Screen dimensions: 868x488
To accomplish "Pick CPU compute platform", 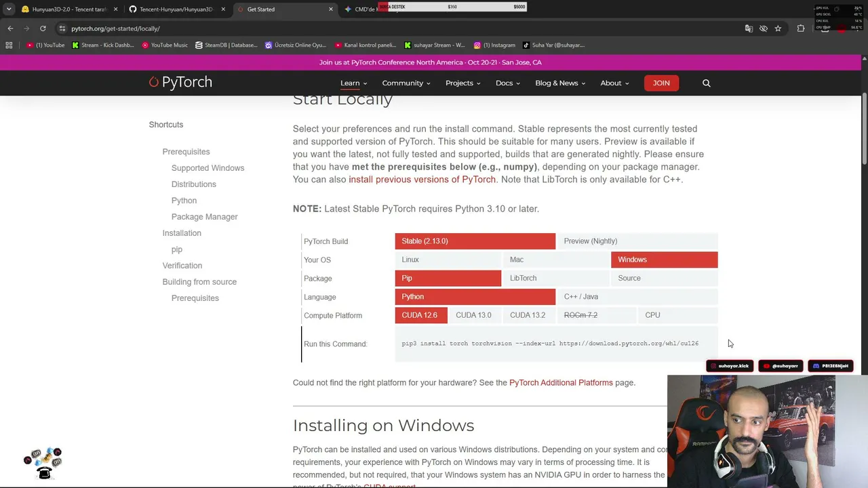I will [678, 315].
